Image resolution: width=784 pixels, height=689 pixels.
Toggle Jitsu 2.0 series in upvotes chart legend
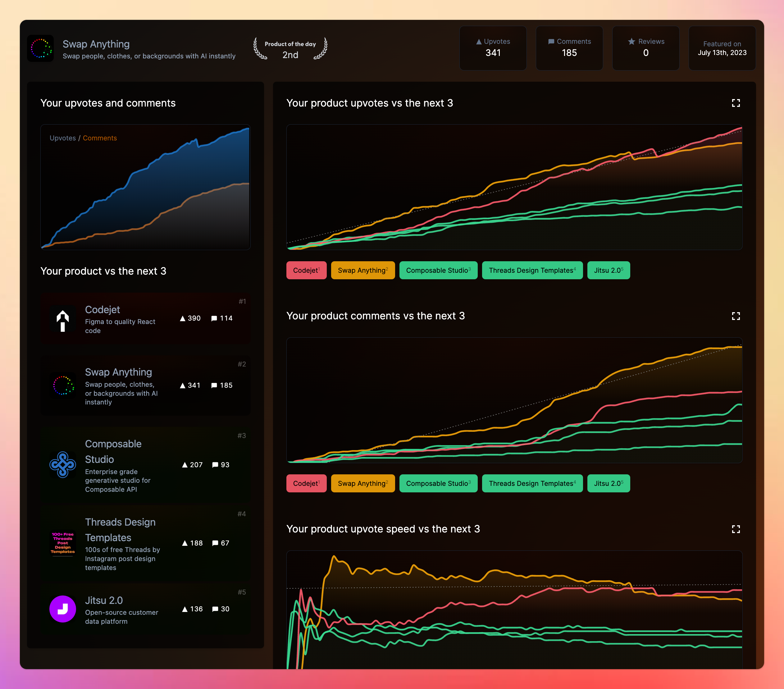(x=609, y=271)
